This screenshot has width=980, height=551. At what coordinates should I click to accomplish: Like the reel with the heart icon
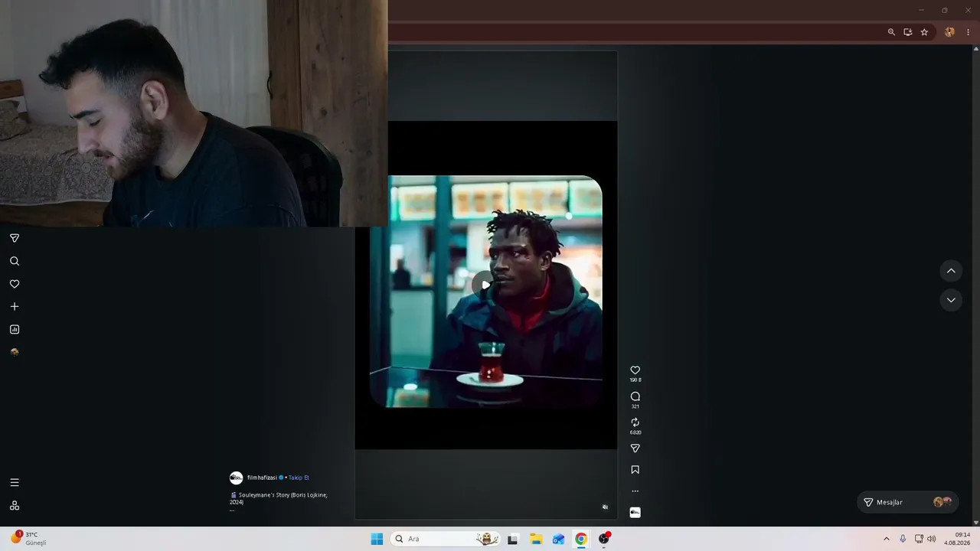pos(635,370)
